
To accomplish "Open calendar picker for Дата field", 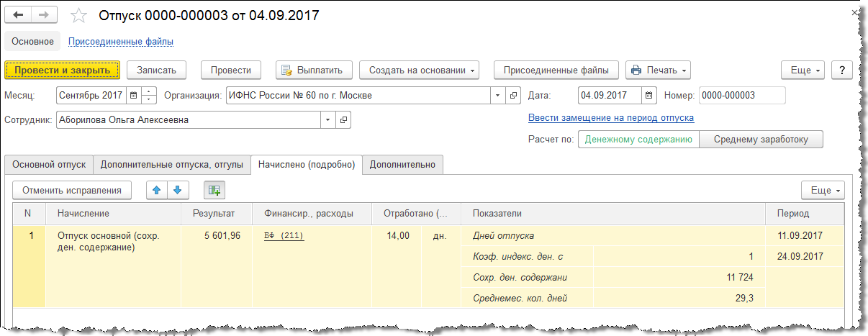I will (x=649, y=95).
